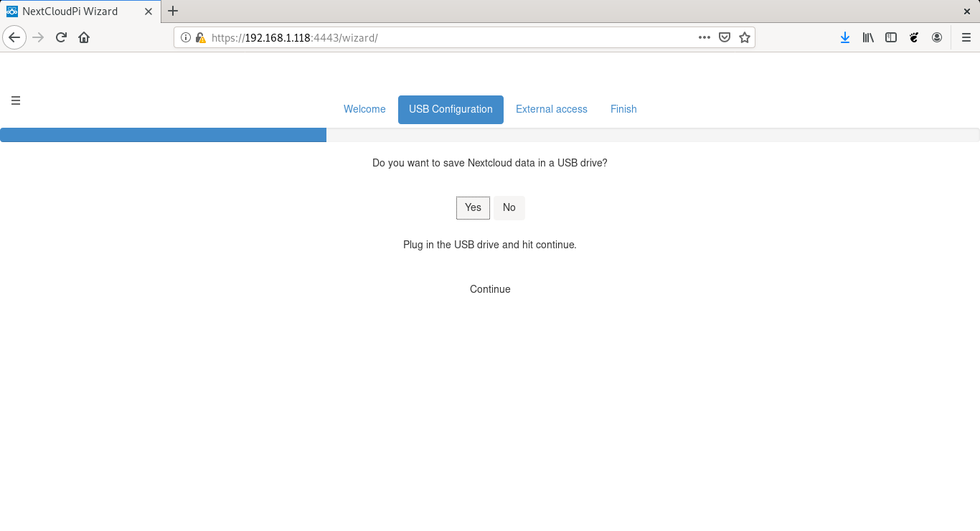Choose No for USB drive storage
This screenshot has height=531, width=980.
click(509, 207)
